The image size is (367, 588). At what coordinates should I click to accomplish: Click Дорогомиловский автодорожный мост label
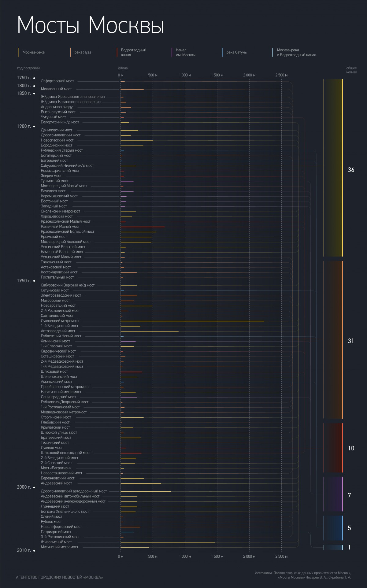point(74,491)
